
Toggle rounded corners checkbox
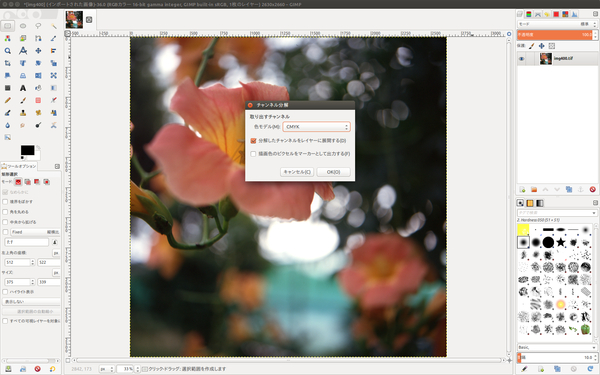click(5, 212)
